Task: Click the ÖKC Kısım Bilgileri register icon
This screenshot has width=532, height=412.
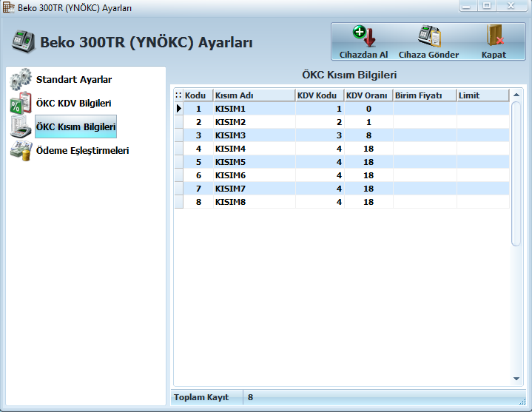Action: [21, 126]
